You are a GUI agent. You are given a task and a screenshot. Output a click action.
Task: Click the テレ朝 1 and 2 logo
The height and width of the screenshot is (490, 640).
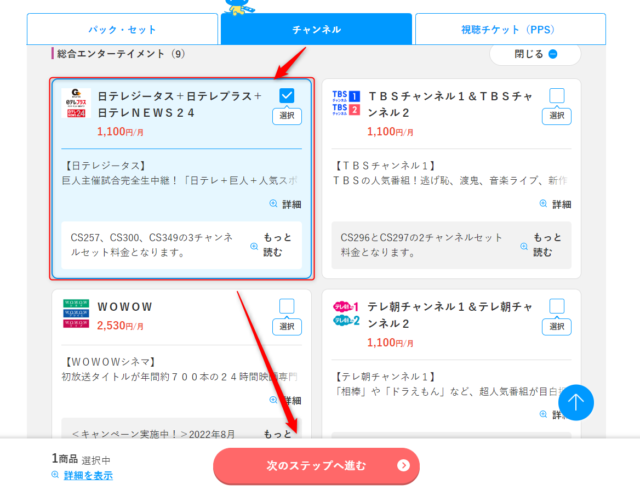[346, 314]
